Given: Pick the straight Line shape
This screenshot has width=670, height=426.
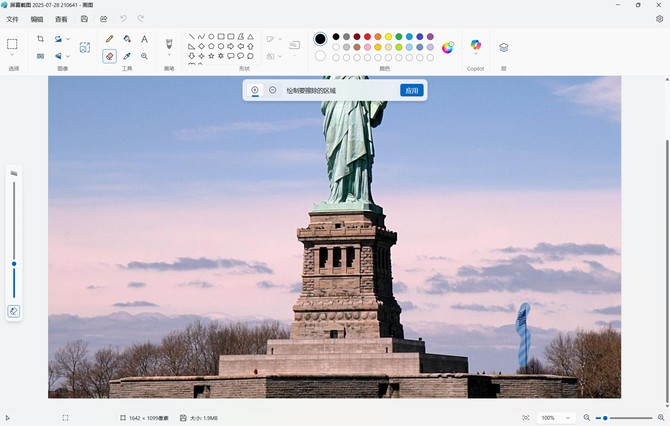Looking at the screenshot, I should click(x=191, y=37).
